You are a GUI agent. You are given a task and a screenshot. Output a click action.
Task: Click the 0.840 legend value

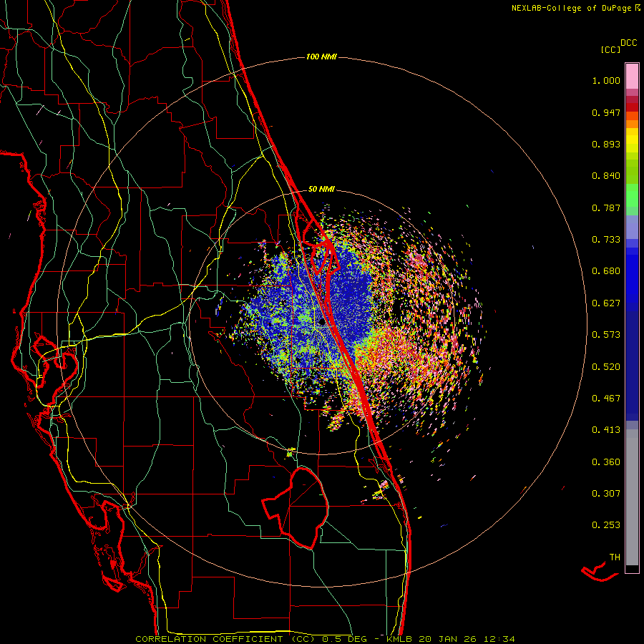[606, 176]
